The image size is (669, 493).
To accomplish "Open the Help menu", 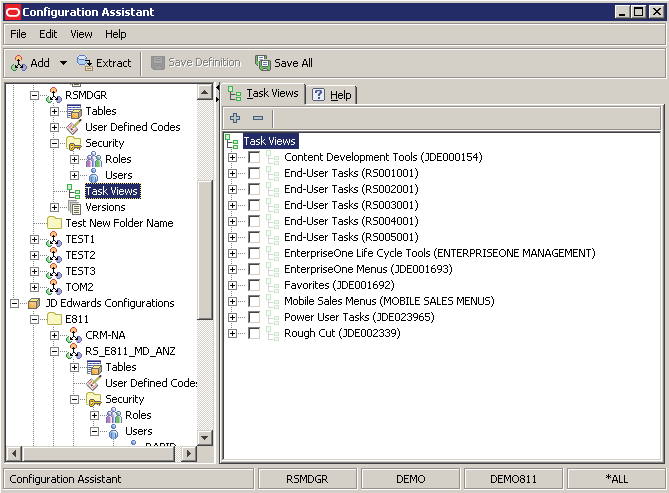I will click(x=116, y=34).
